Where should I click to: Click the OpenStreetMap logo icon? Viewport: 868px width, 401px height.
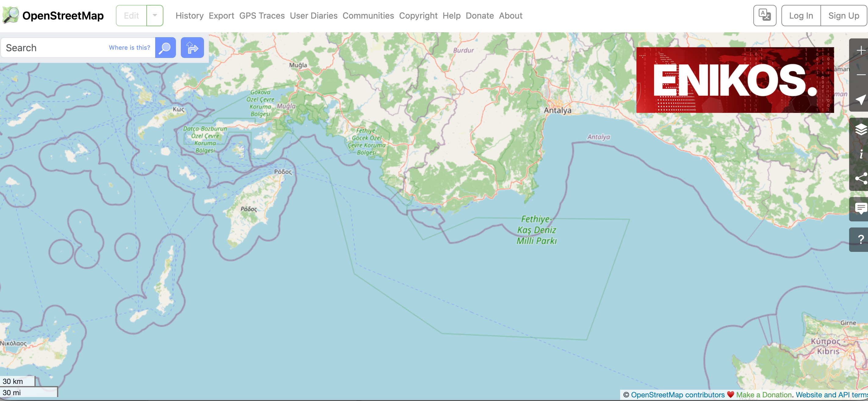click(x=10, y=15)
